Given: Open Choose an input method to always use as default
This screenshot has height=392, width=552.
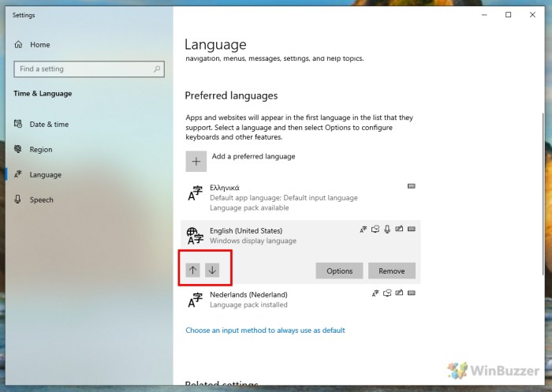Looking at the screenshot, I should 265,330.
